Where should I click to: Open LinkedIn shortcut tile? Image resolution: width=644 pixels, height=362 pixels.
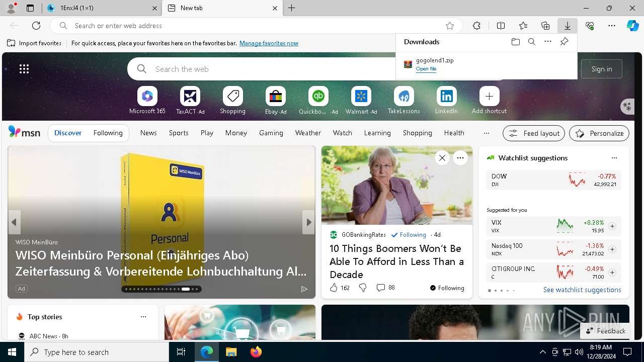(x=446, y=100)
